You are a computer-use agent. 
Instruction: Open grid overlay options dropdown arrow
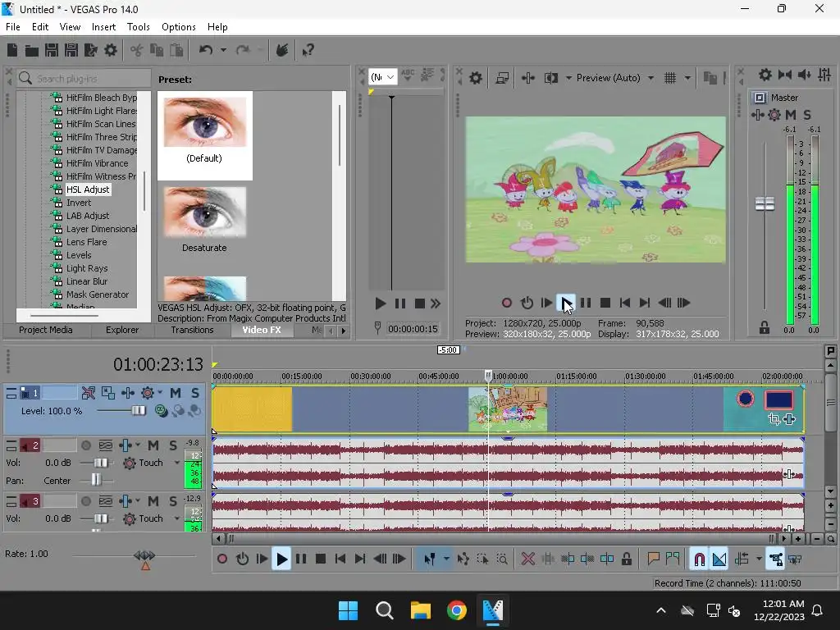[687, 78]
